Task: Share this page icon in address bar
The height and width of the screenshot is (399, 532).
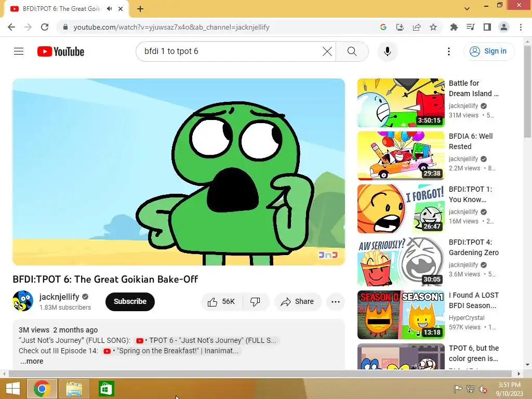Action: coord(417,27)
